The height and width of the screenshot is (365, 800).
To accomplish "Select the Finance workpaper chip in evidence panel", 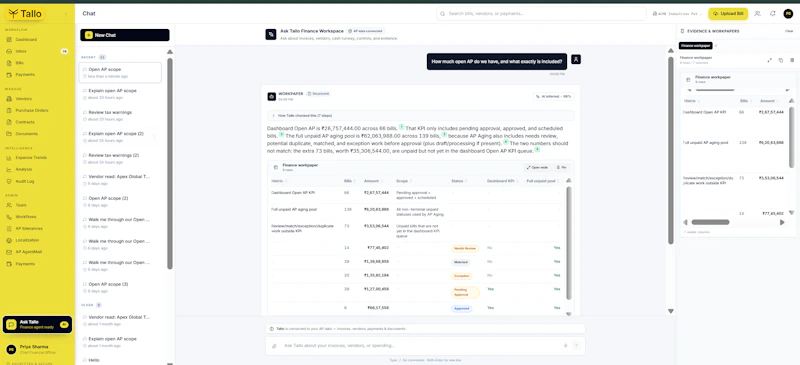I will (x=695, y=46).
